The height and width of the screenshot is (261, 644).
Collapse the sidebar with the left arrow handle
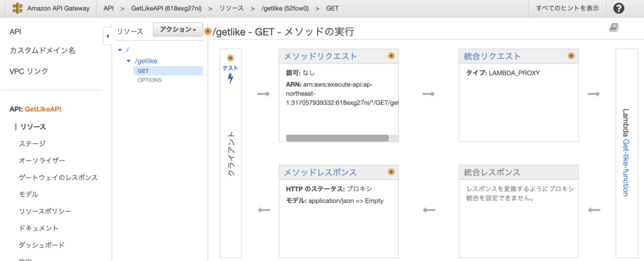pyautogui.click(x=107, y=36)
